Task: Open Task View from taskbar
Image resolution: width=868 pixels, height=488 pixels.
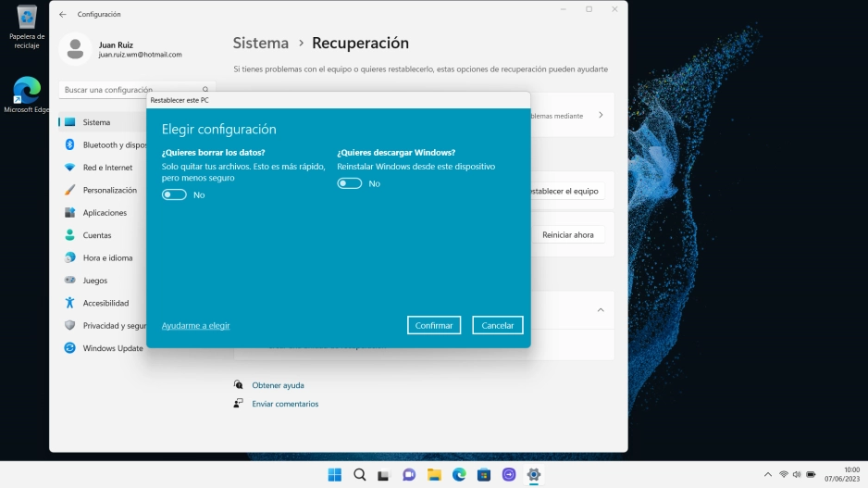Action: coord(384,475)
